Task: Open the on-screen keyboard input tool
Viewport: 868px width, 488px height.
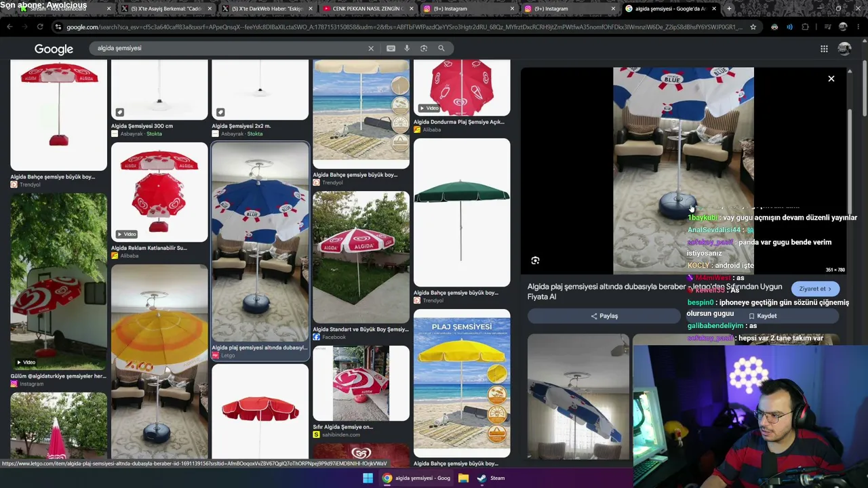Action: click(x=391, y=48)
